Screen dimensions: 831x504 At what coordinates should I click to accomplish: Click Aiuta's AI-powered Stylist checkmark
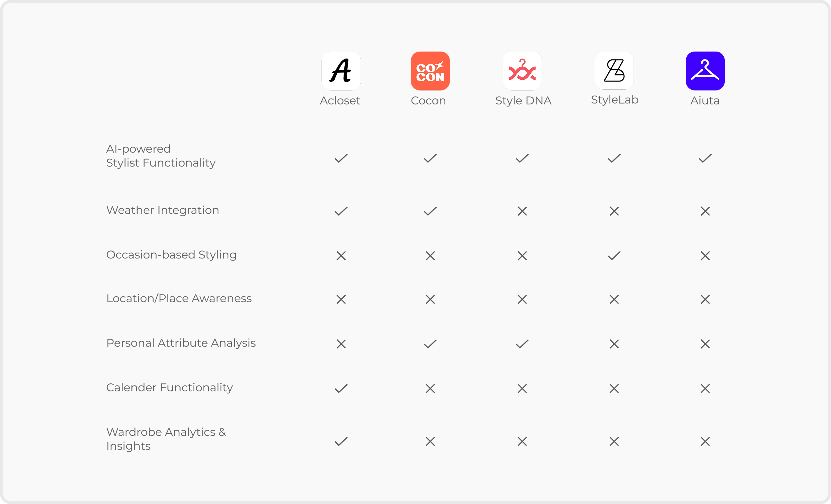pos(705,158)
